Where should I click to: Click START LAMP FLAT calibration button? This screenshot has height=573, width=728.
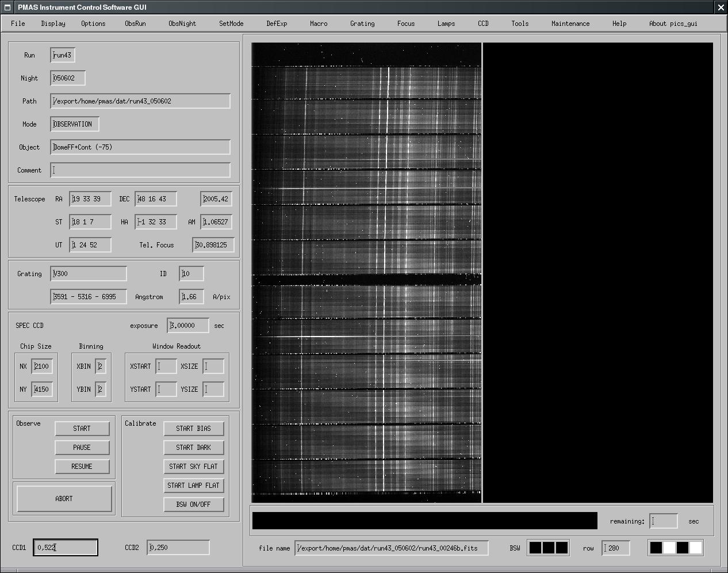pyautogui.click(x=193, y=486)
